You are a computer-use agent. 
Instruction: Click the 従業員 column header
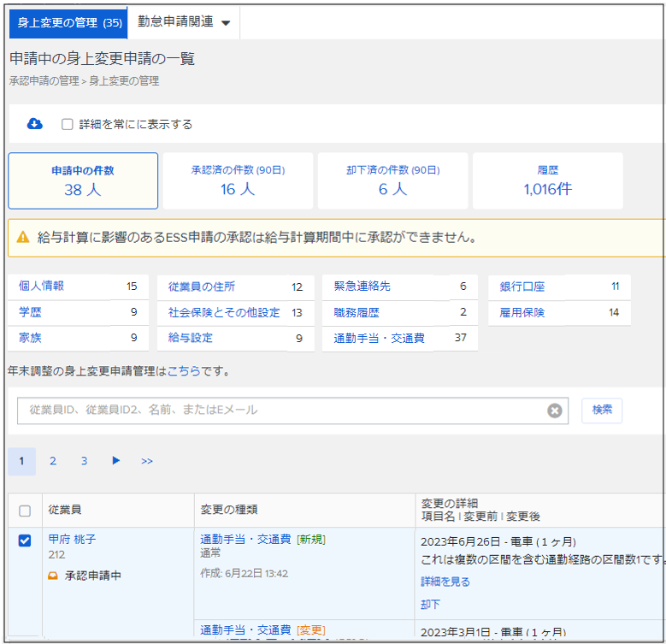[x=65, y=510]
